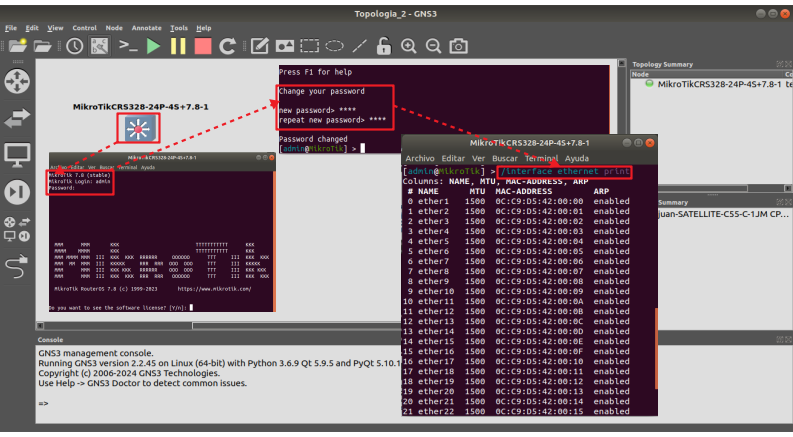This screenshot has width=793, height=437.
Task: Open console to all devices icon
Action: pos(128,46)
